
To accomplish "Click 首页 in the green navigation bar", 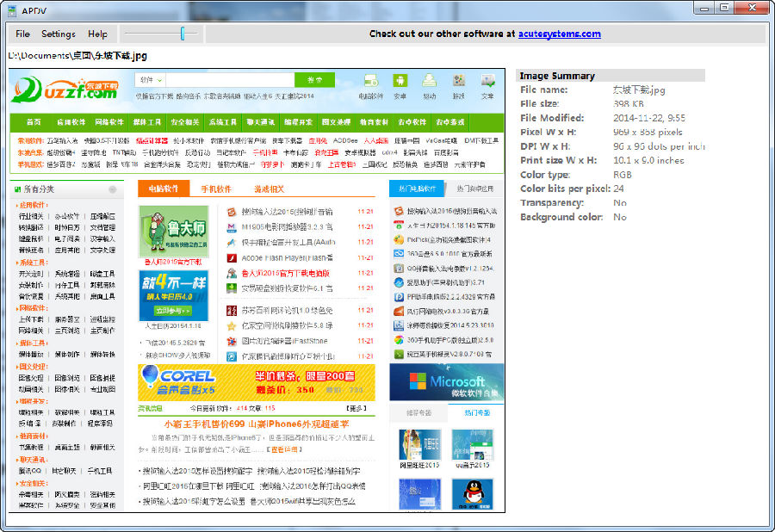I will coord(34,122).
